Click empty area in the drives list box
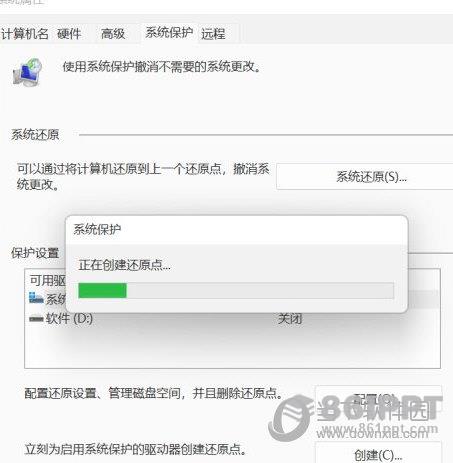Image resolution: width=453 pixels, height=463 pixels. tap(233, 347)
